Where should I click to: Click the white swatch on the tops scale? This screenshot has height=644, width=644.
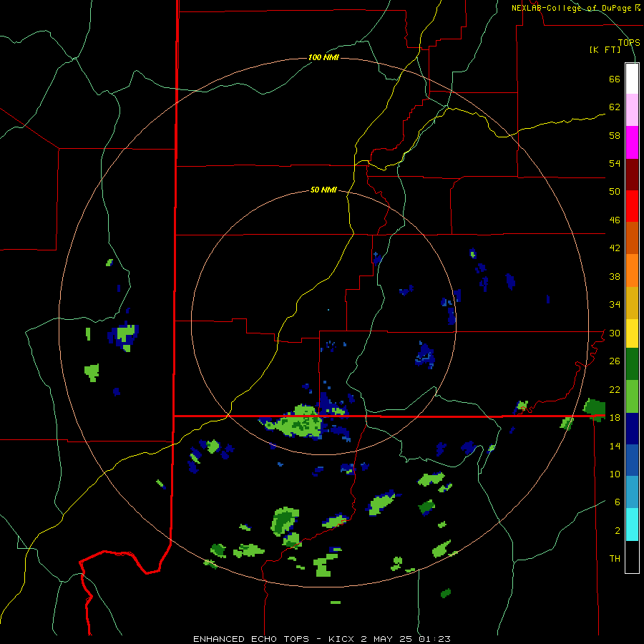click(632, 79)
